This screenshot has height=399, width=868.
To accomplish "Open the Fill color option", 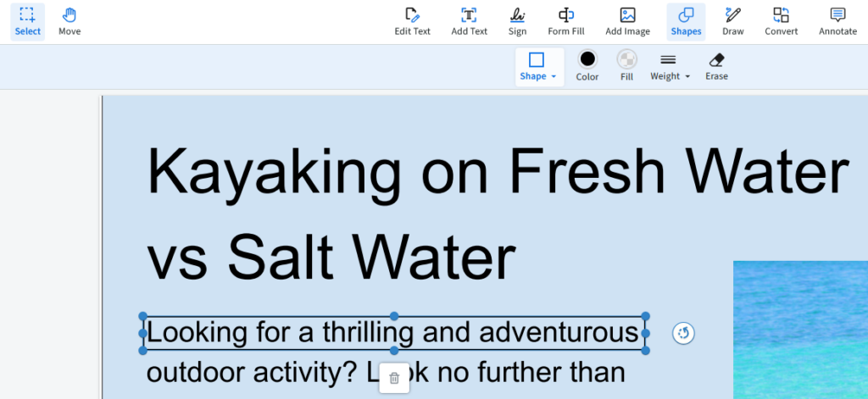I will coord(626,66).
